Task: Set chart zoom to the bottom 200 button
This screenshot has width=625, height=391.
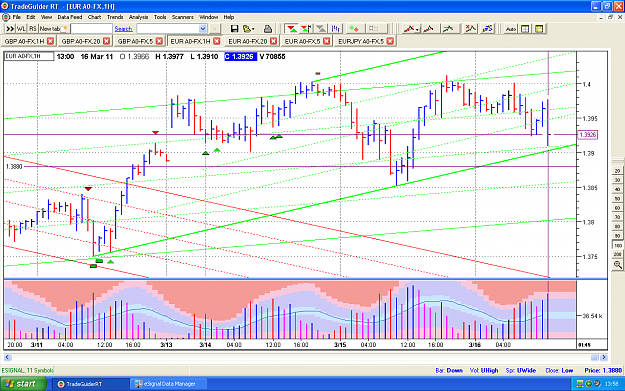Action: [x=617, y=254]
